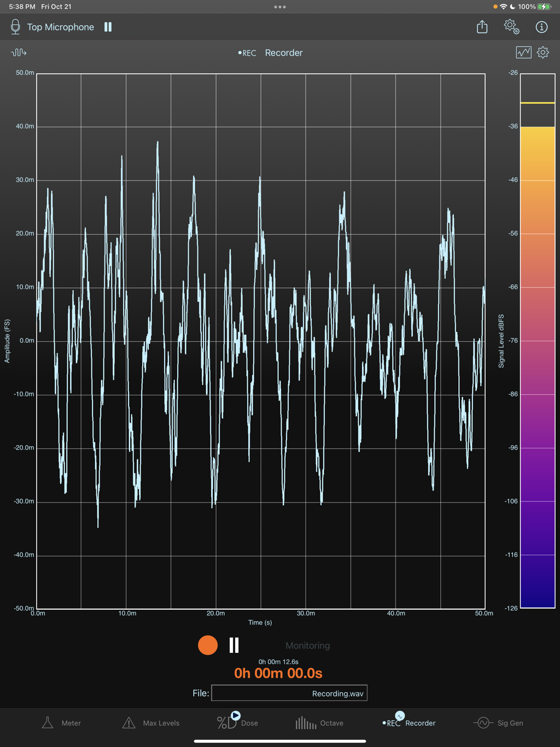Viewport: 560px width, 747px height.
Task: Select the Recording.wav file name field
Action: click(x=289, y=693)
